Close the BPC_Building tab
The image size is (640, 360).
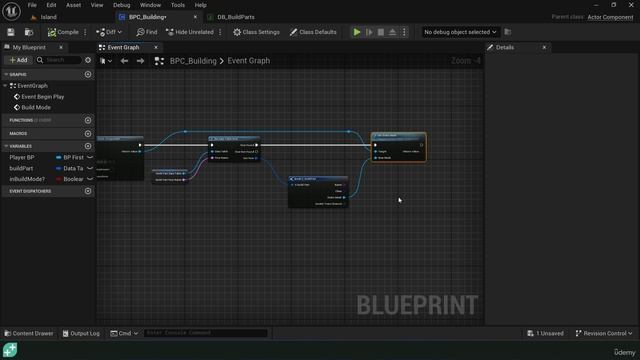coord(195,17)
